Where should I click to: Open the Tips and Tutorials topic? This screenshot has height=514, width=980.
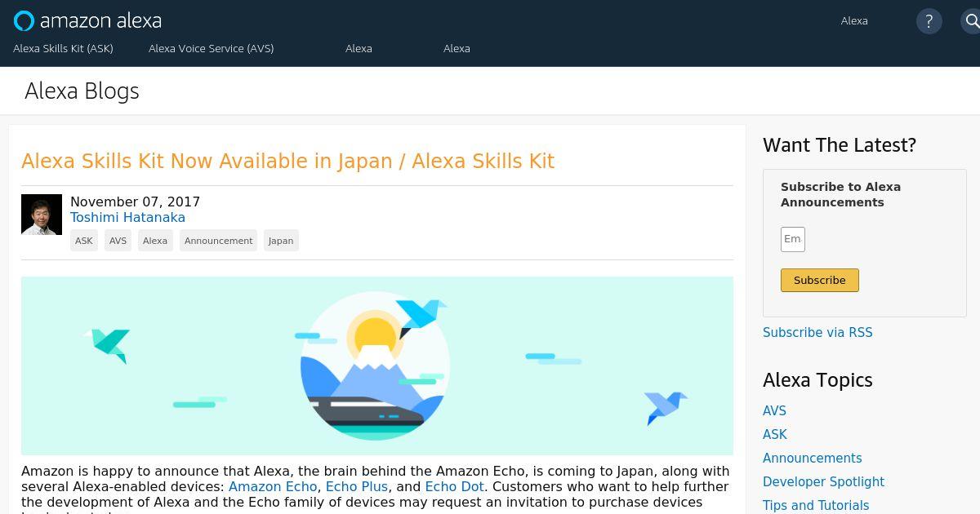tap(816, 506)
